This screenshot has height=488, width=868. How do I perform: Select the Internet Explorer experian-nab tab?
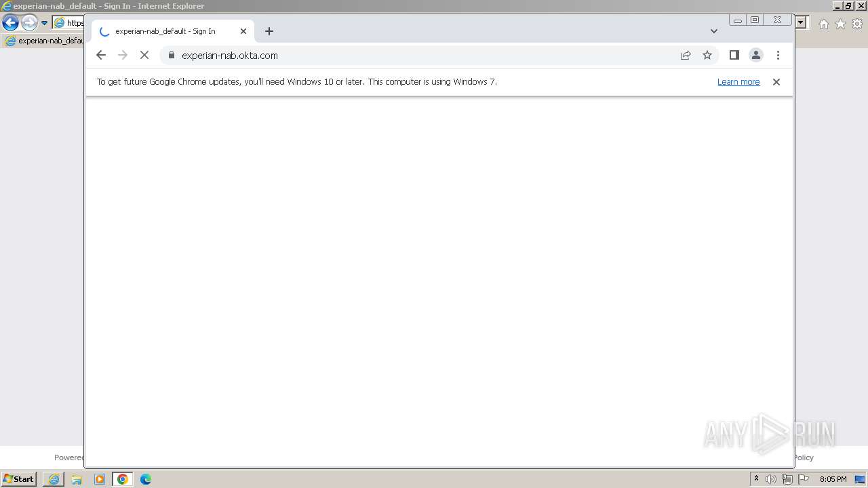click(x=44, y=41)
